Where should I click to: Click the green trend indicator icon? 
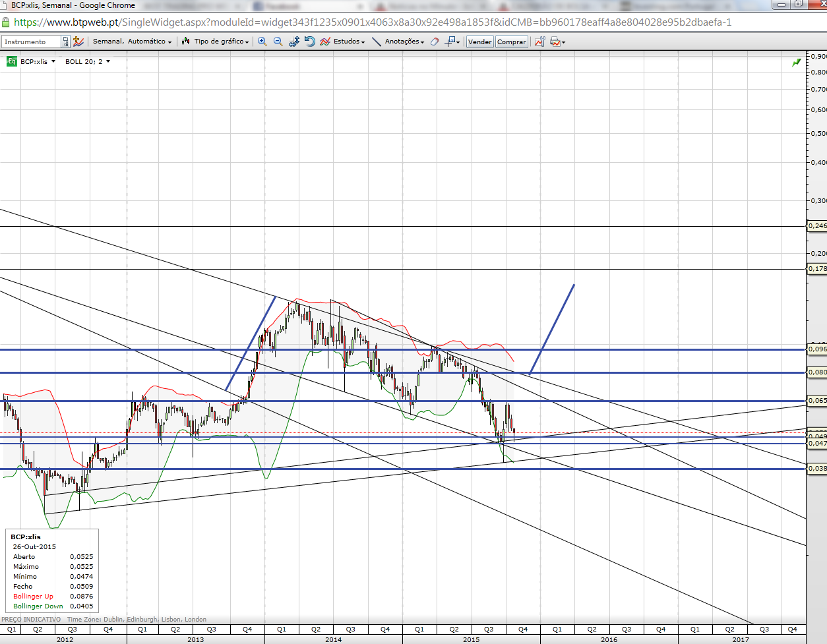coord(797,62)
